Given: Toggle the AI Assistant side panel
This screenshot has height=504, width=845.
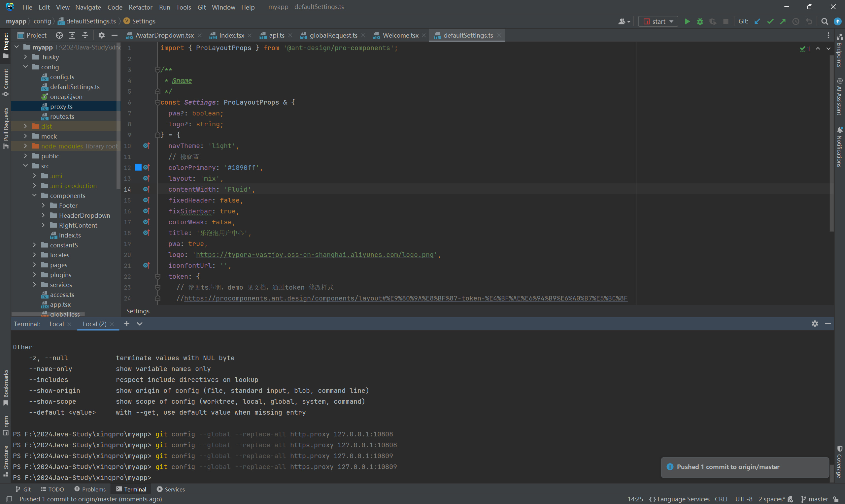Looking at the screenshot, I should [x=839, y=97].
